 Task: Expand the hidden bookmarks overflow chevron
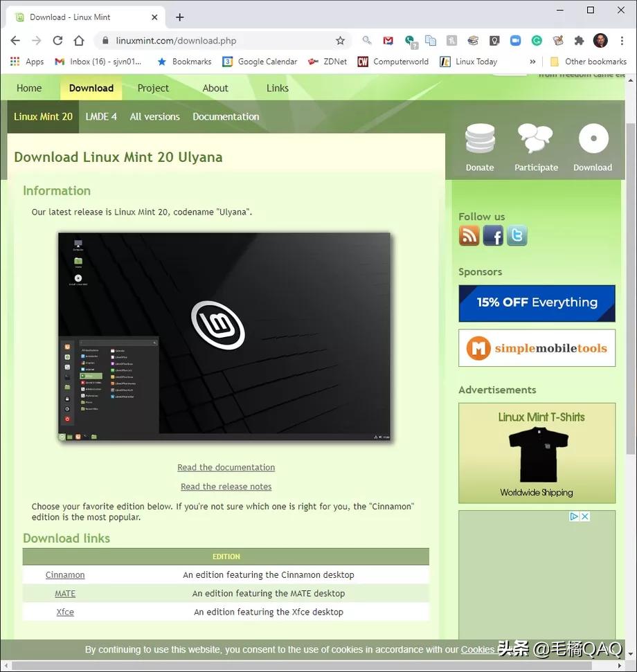point(532,62)
